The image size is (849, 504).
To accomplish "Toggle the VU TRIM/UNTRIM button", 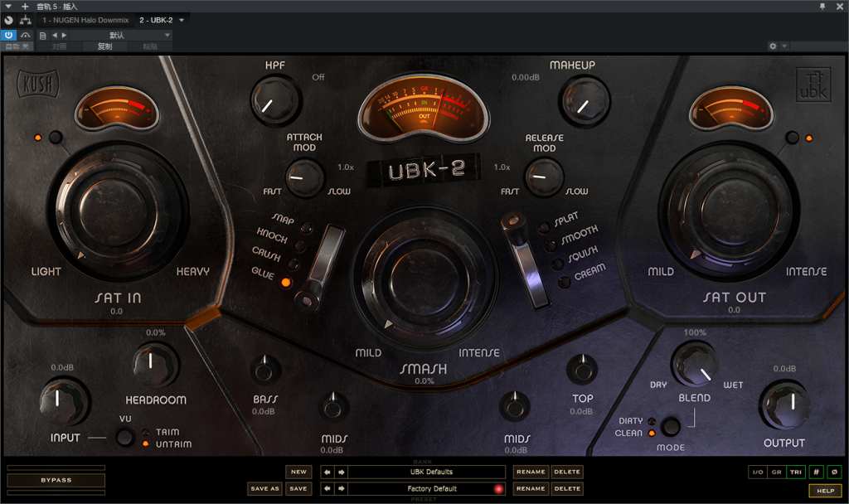I will coord(125,437).
